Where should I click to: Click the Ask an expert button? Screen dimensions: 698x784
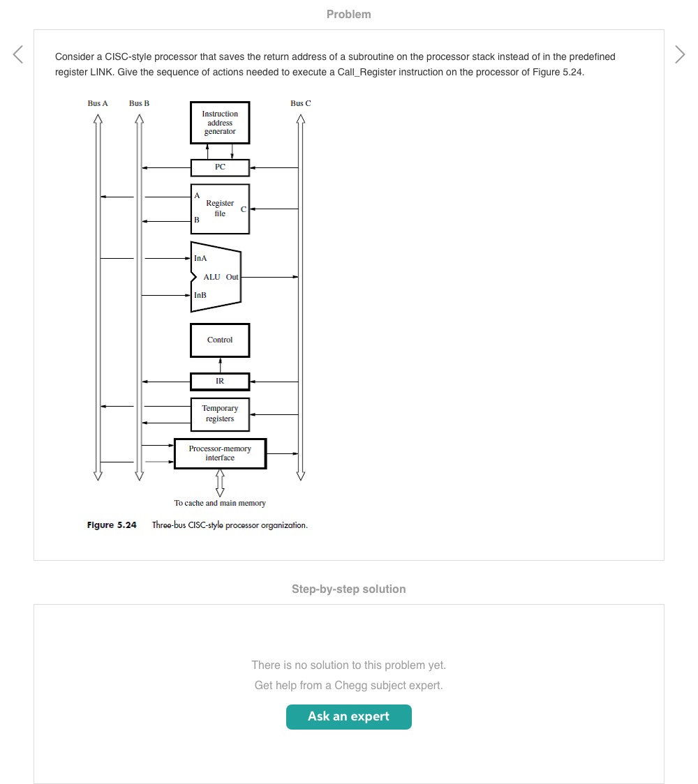tap(348, 716)
